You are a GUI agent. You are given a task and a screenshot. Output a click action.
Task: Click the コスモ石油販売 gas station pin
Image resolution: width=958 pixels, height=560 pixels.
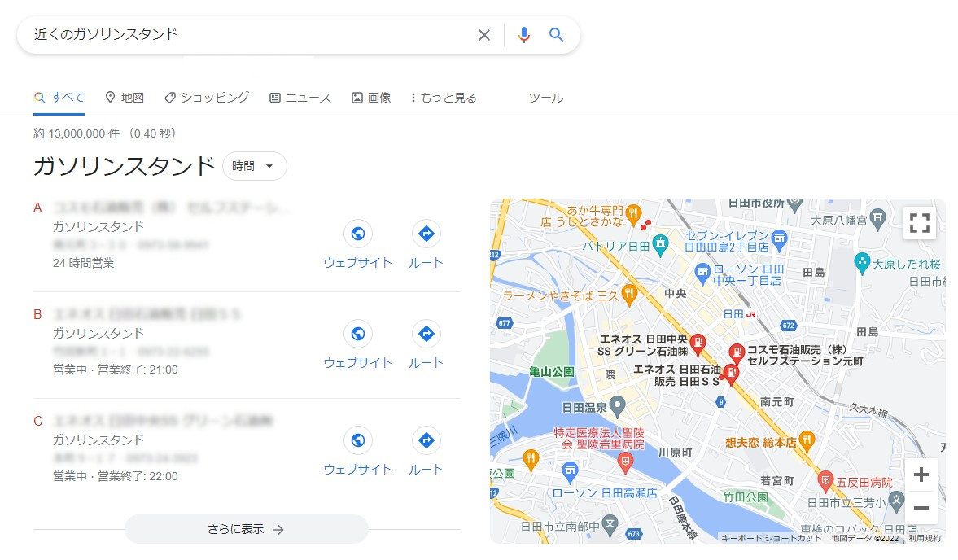pyautogui.click(x=737, y=352)
